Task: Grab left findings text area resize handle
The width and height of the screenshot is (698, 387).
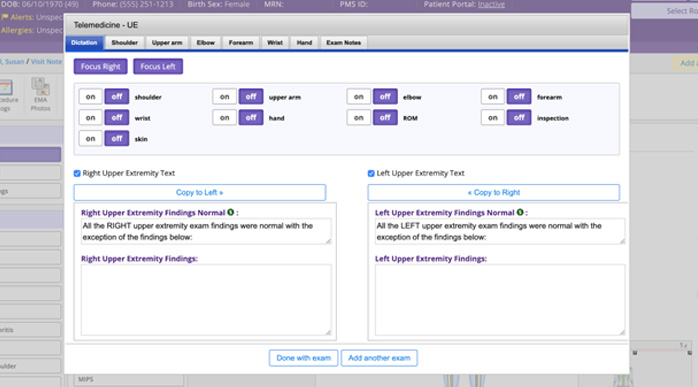Action: (x=622, y=332)
